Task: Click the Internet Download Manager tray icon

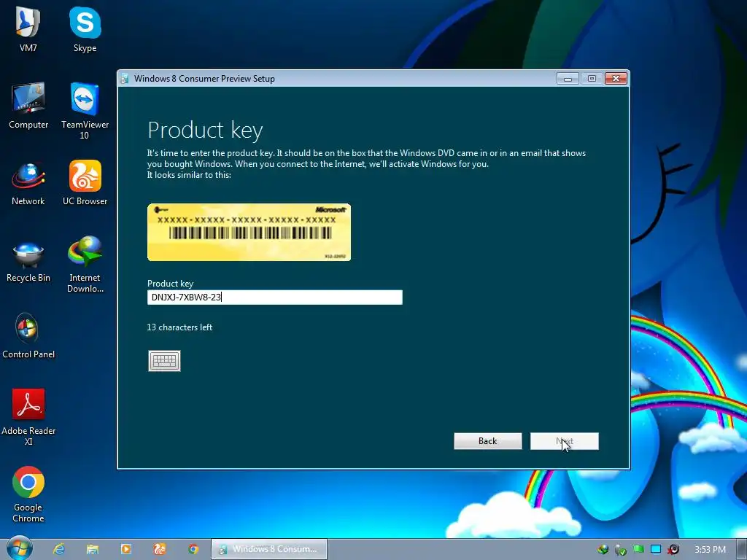Action: tap(603, 550)
